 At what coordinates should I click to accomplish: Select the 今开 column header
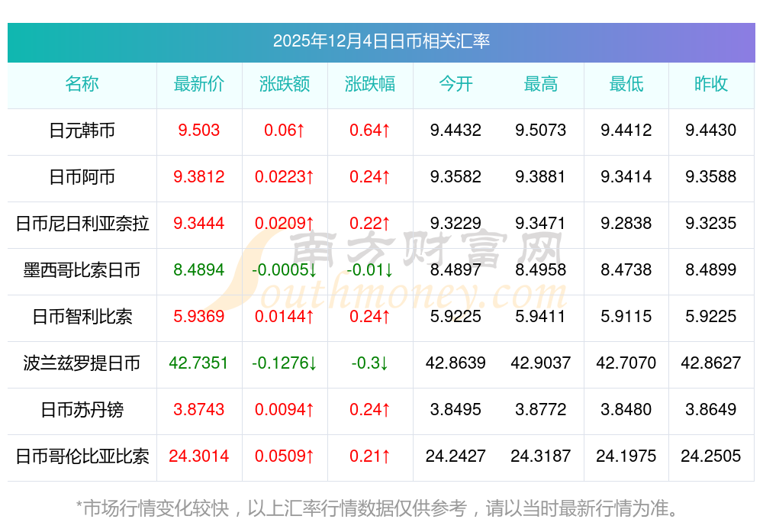pyautogui.click(x=456, y=84)
